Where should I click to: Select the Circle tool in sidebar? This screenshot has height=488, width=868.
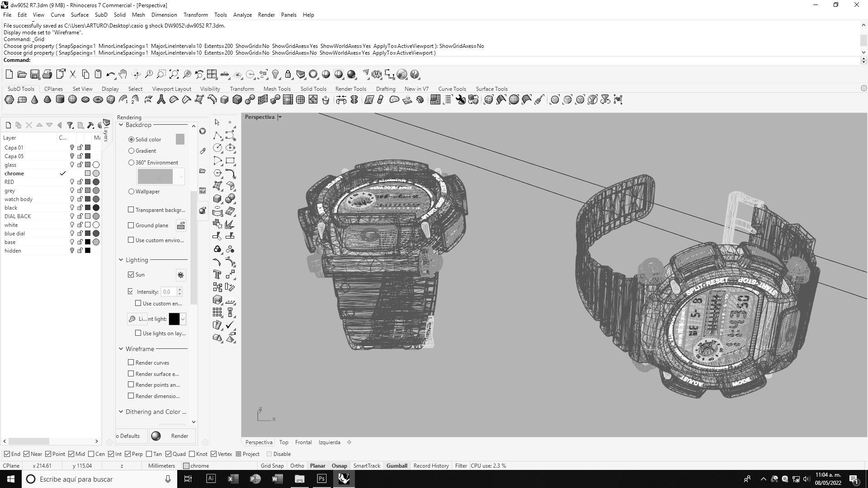point(217,148)
